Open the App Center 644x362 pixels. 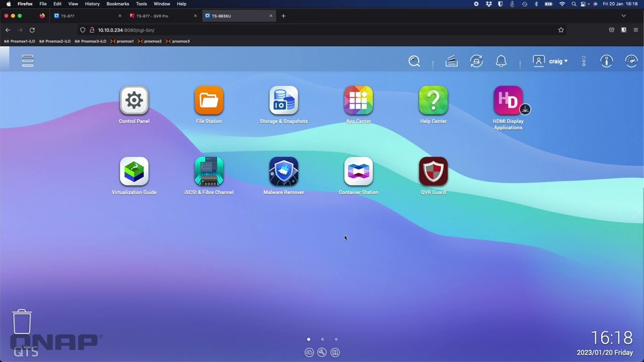coord(358,101)
